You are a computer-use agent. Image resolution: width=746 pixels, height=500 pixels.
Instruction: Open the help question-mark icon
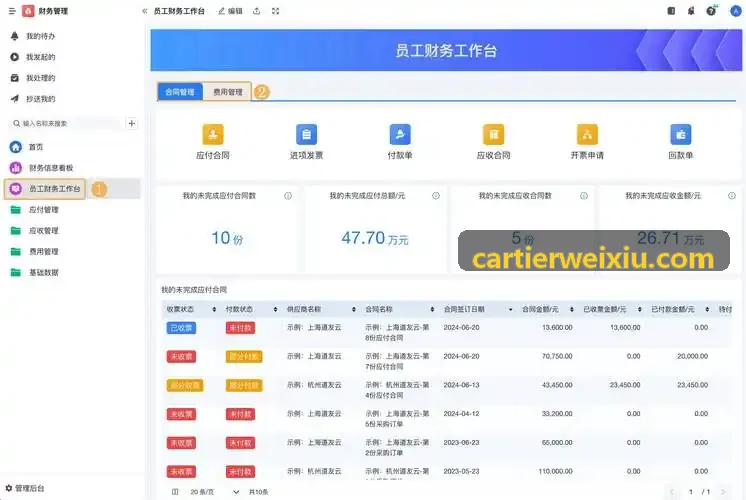(711, 11)
